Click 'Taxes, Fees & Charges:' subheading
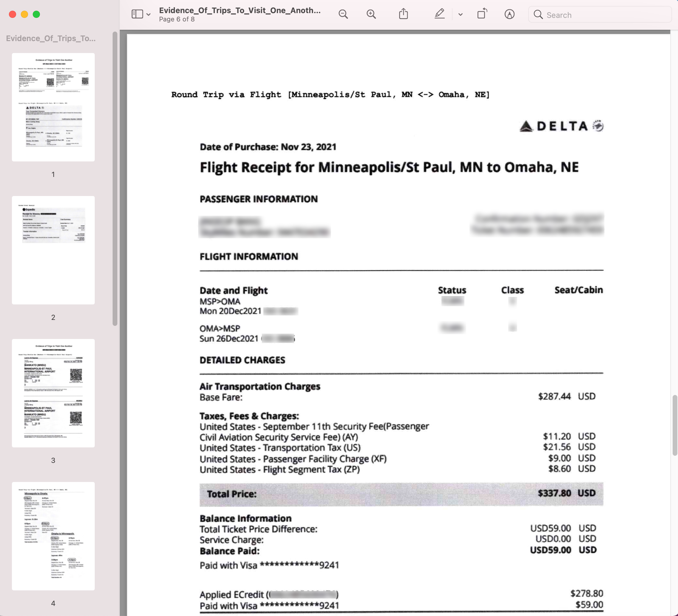Image resolution: width=678 pixels, height=616 pixels. 249,416
